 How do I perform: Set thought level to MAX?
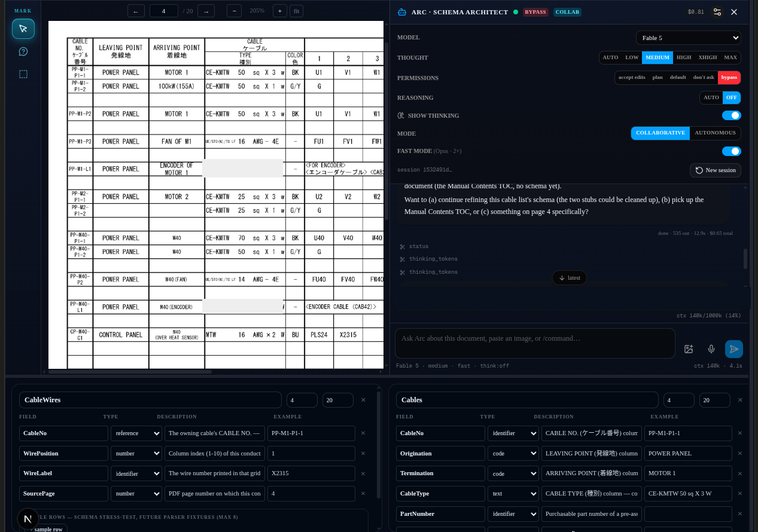click(x=730, y=57)
